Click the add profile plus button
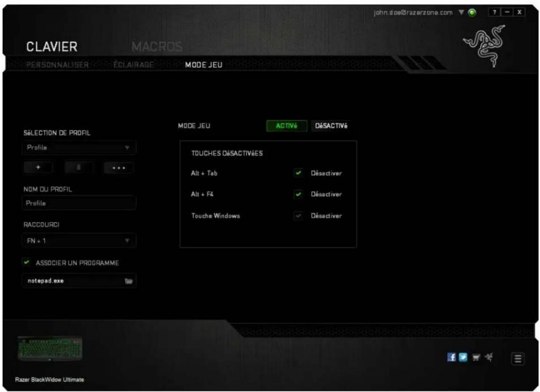 coord(38,167)
